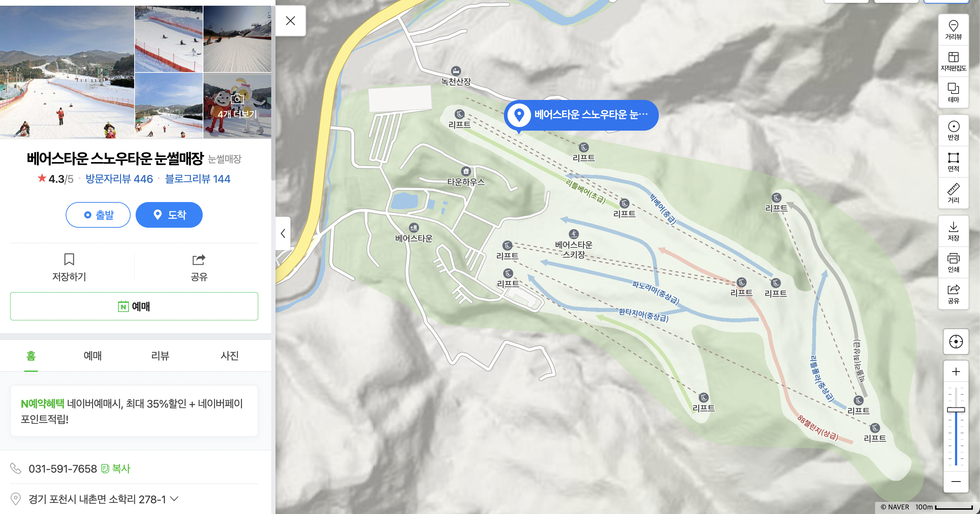The height and width of the screenshot is (514, 980).
Task: Toggle 저장하기 bookmark for this place
Action: tap(69, 267)
